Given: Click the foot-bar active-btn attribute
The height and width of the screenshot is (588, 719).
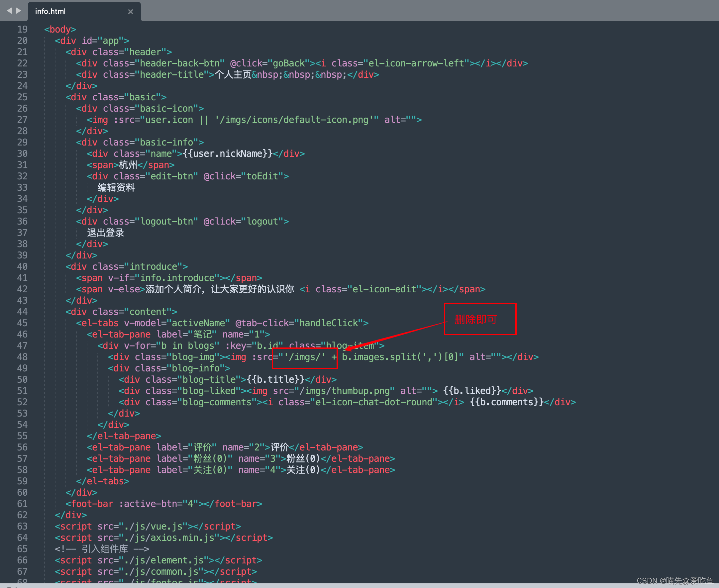Looking at the screenshot, I should tap(158, 504).
